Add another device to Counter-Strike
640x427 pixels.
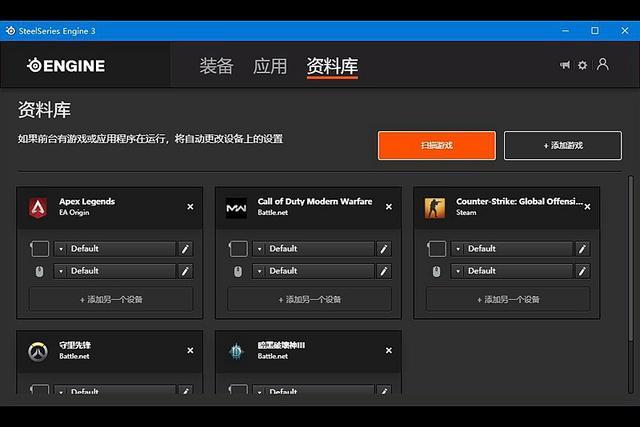pyautogui.click(x=508, y=299)
